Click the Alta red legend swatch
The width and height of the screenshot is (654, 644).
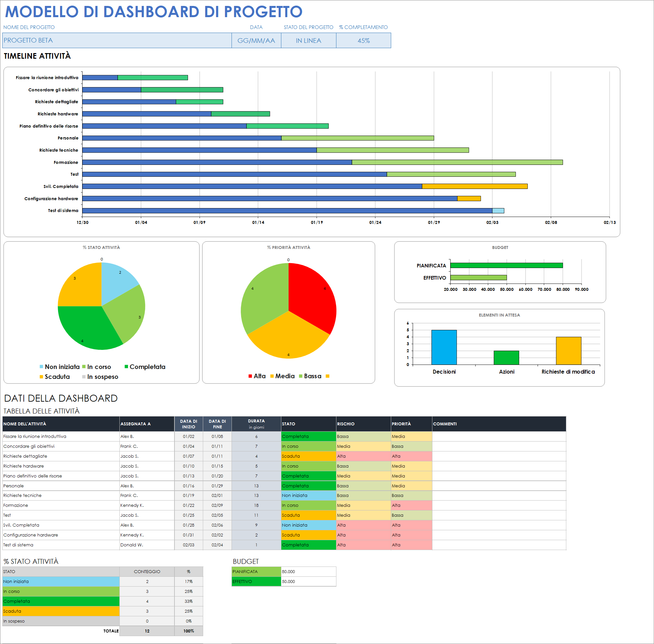250,376
